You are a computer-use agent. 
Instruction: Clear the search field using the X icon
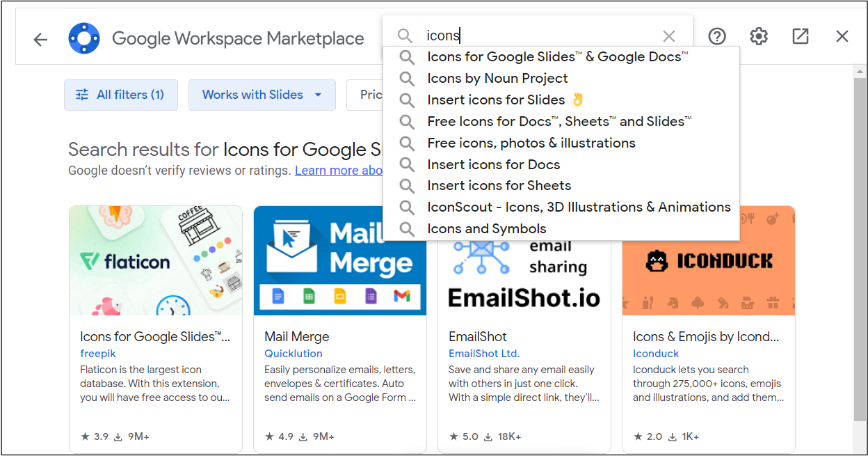click(668, 36)
